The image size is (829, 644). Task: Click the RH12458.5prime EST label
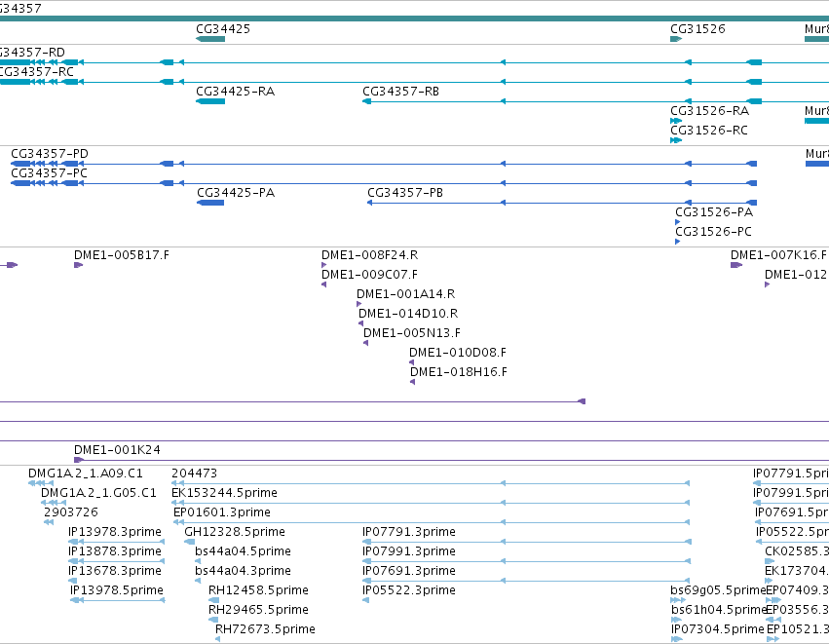(x=258, y=591)
